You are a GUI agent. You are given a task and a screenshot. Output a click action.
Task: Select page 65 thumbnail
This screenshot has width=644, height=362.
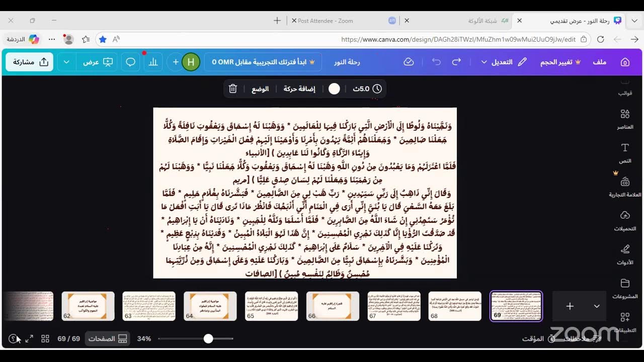click(x=271, y=306)
